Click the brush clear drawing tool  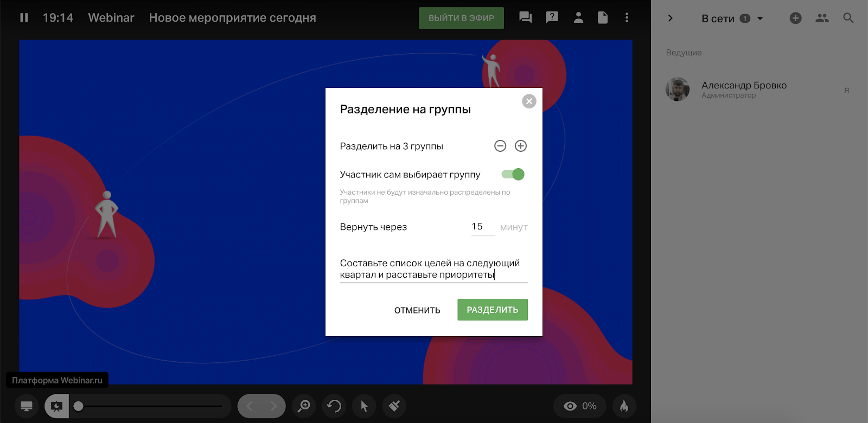394,406
